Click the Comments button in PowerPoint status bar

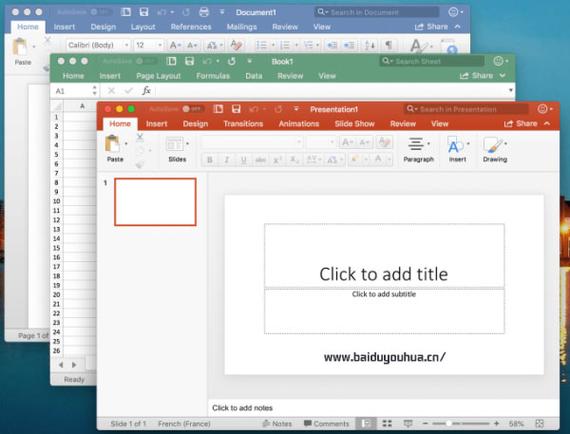(326, 423)
